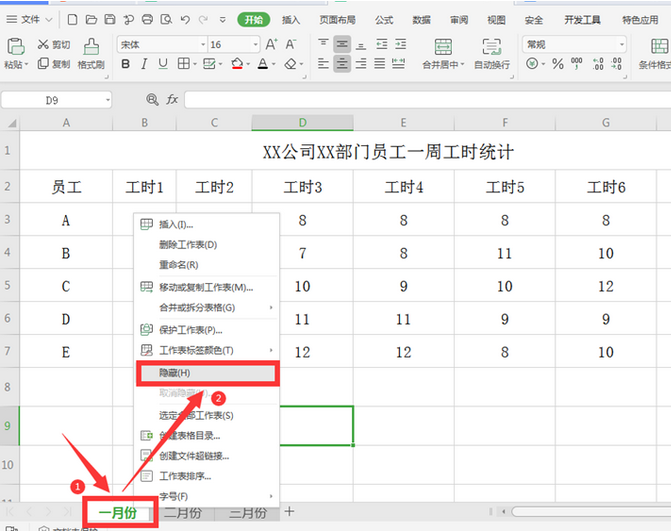Click the New document icon

click(73, 19)
